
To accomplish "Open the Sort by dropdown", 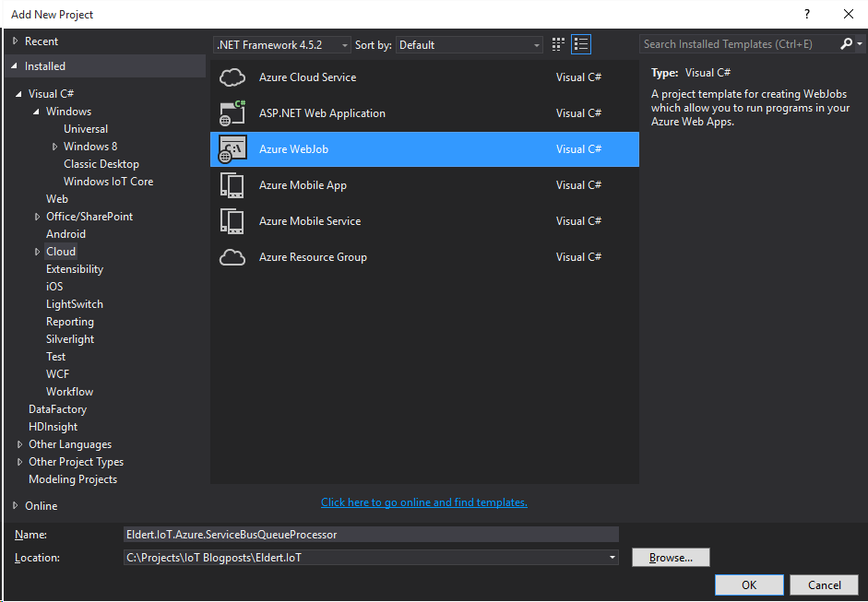I will tap(470, 45).
